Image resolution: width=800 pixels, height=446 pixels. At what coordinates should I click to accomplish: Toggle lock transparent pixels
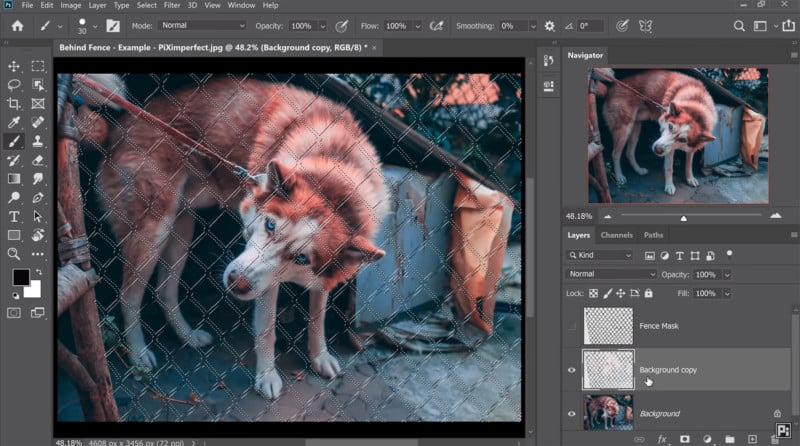pyautogui.click(x=593, y=293)
